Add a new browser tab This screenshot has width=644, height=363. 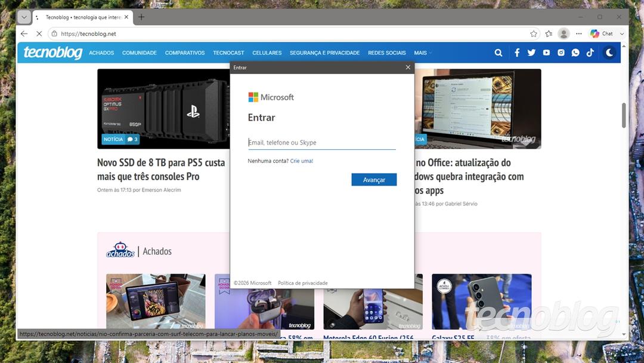pyautogui.click(x=141, y=17)
